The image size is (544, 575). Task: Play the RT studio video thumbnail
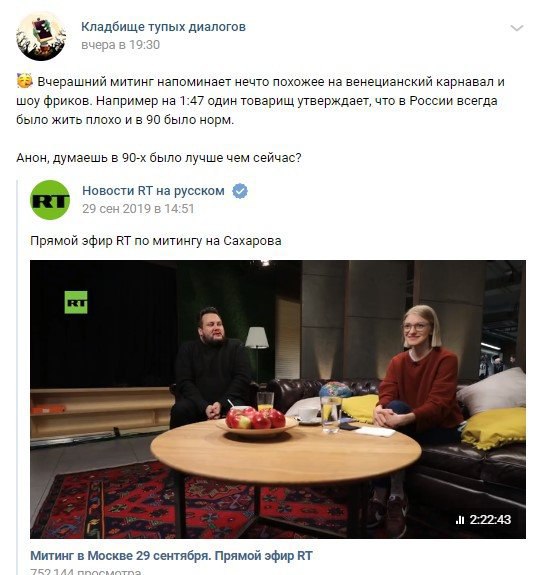(x=278, y=399)
